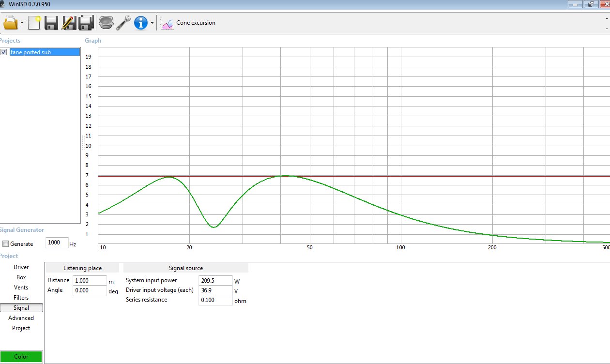The height and width of the screenshot is (364, 610).
Task: Open the Project tab
Action: pyautogui.click(x=21, y=328)
